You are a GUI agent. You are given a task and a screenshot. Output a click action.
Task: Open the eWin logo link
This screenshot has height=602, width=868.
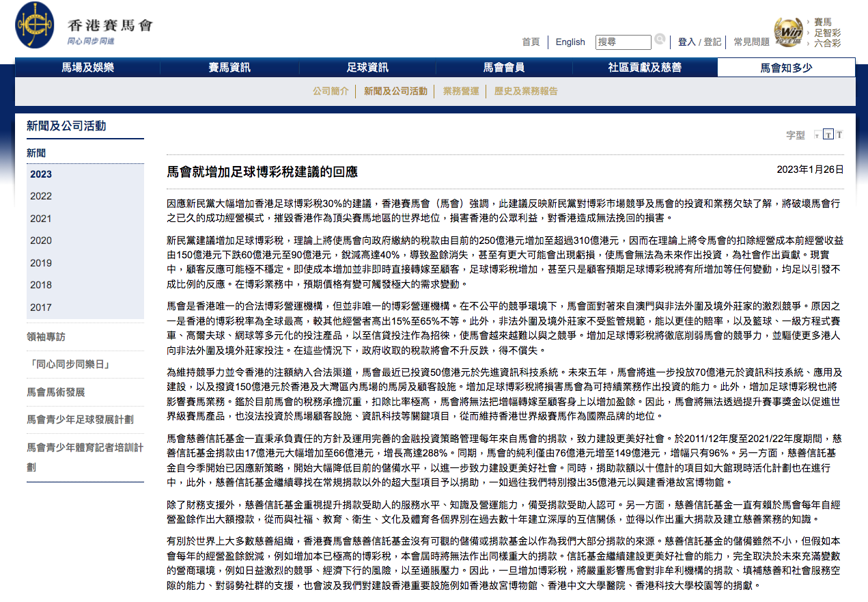point(787,31)
